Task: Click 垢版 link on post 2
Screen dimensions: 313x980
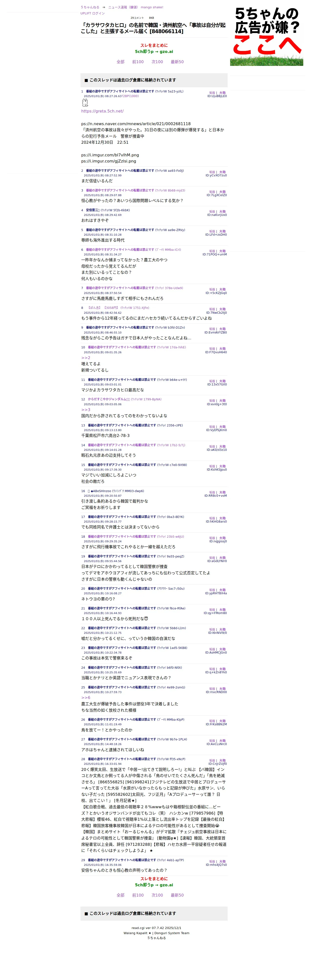Action: [x=212, y=172]
